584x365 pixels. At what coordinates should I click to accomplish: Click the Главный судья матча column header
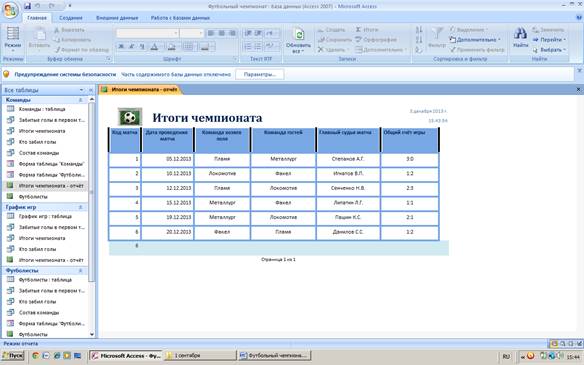(x=348, y=140)
